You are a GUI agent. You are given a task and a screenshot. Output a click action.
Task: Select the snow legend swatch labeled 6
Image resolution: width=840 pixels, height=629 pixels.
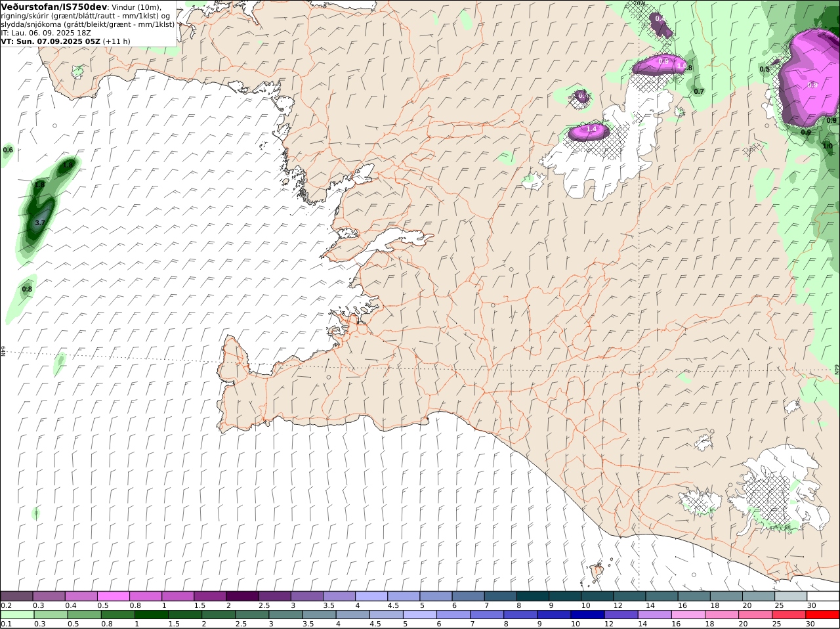469,596
